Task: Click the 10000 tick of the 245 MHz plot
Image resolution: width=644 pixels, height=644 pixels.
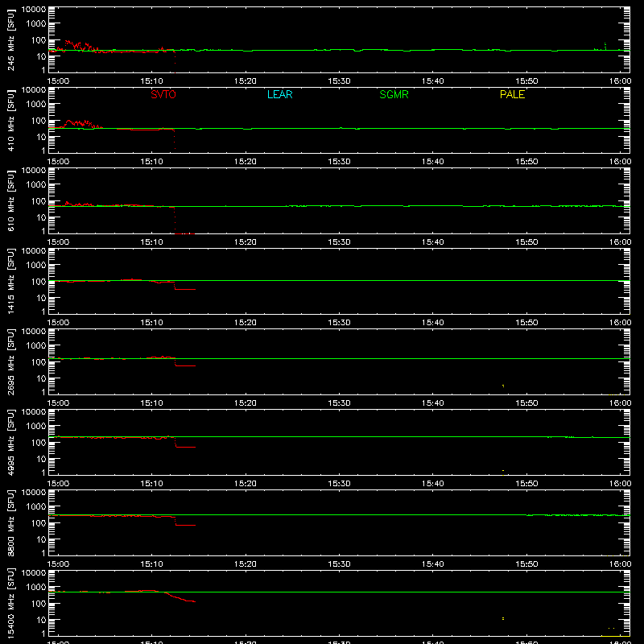Action: click(x=34, y=10)
